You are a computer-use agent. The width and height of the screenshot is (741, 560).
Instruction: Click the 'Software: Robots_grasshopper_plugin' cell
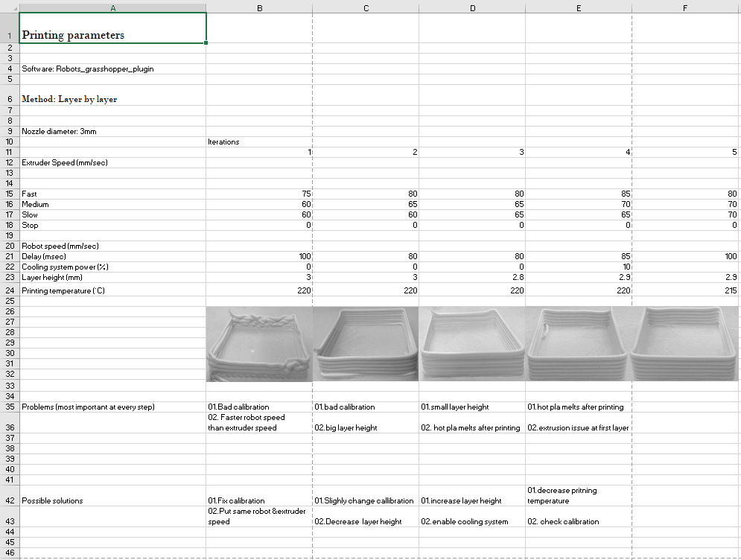(112, 69)
